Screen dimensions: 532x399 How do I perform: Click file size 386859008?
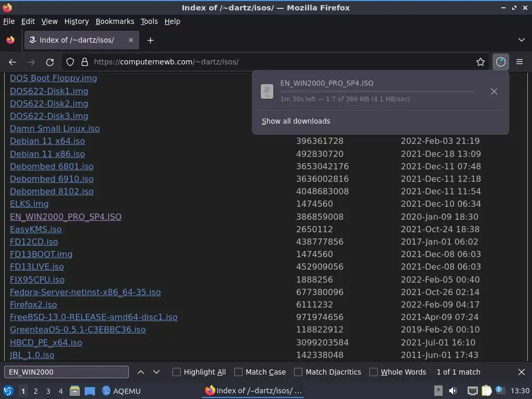click(x=320, y=217)
